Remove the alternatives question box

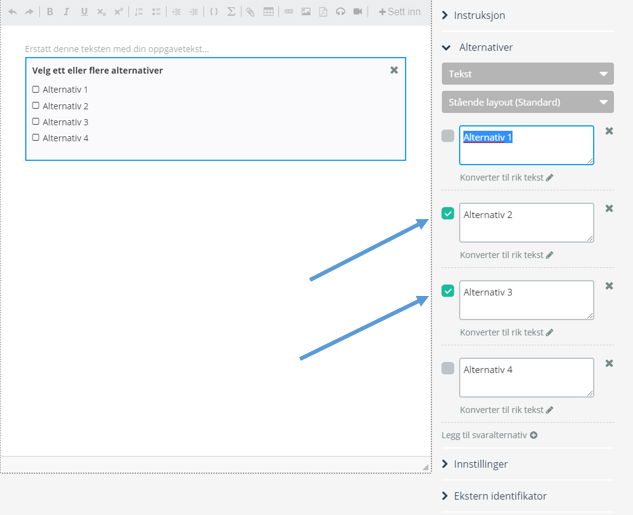click(x=394, y=70)
